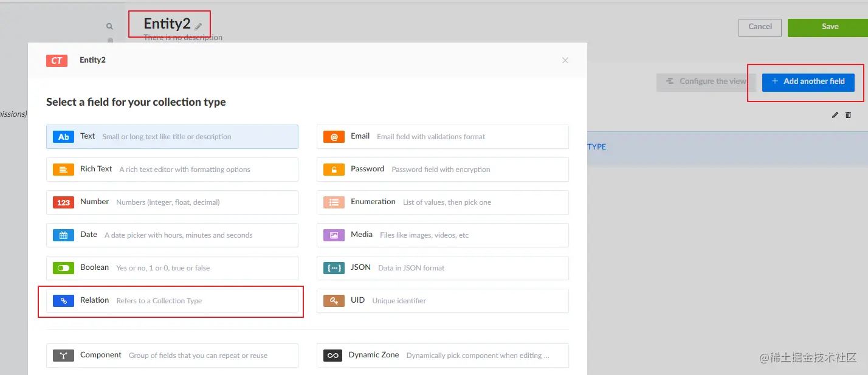Choose the Password option label
868x375 pixels.
click(x=368, y=169)
